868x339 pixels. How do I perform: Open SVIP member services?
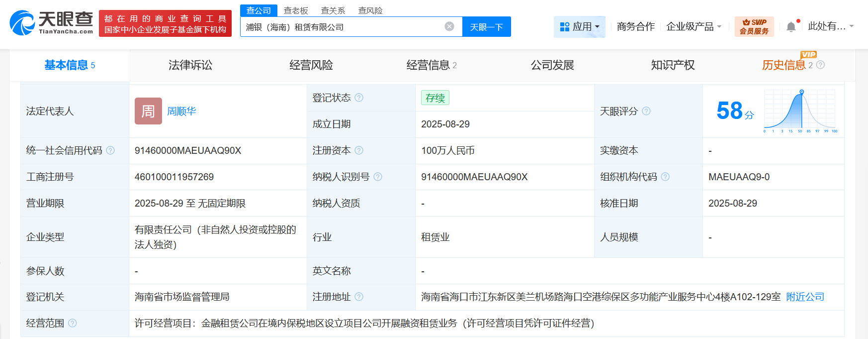click(x=754, y=26)
